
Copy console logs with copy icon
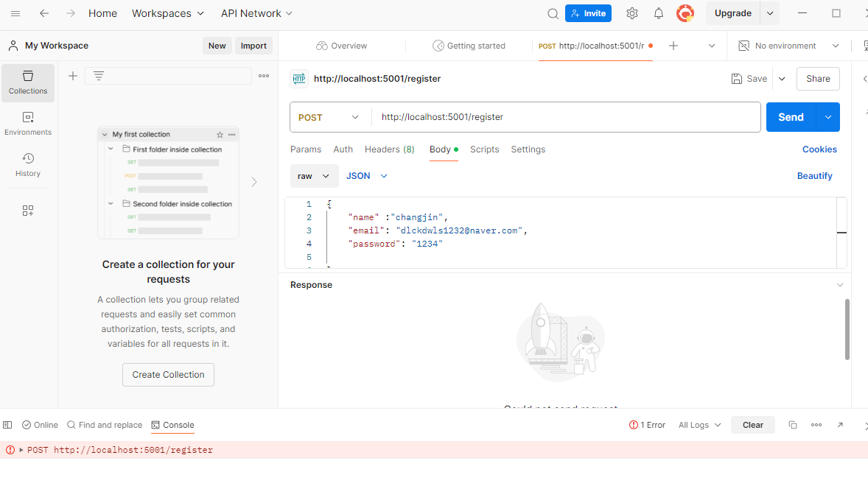(793, 425)
